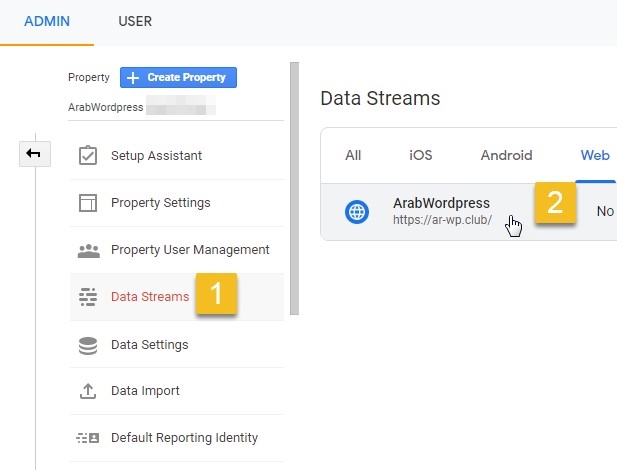Collapse the admin panel with back arrow

click(33, 153)
